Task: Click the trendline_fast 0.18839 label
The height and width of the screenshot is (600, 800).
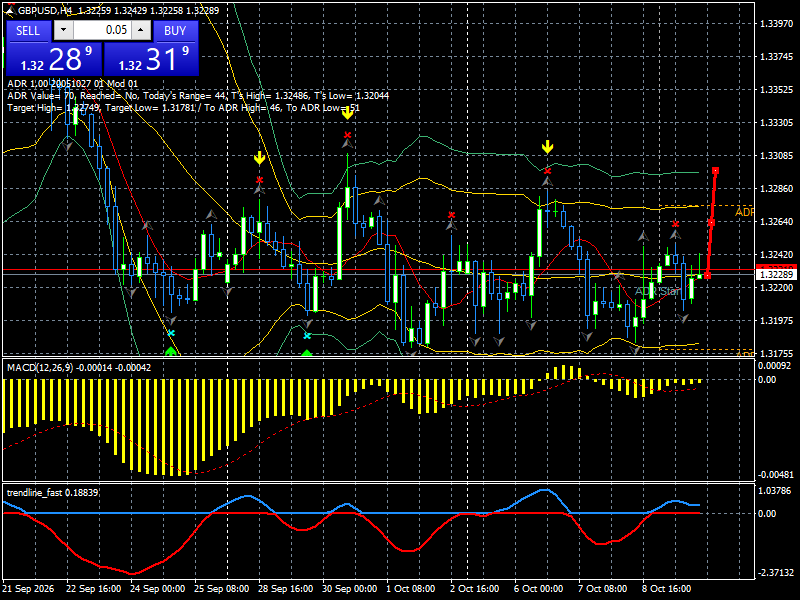Action: pyautogui.click(x=53, y=492)
